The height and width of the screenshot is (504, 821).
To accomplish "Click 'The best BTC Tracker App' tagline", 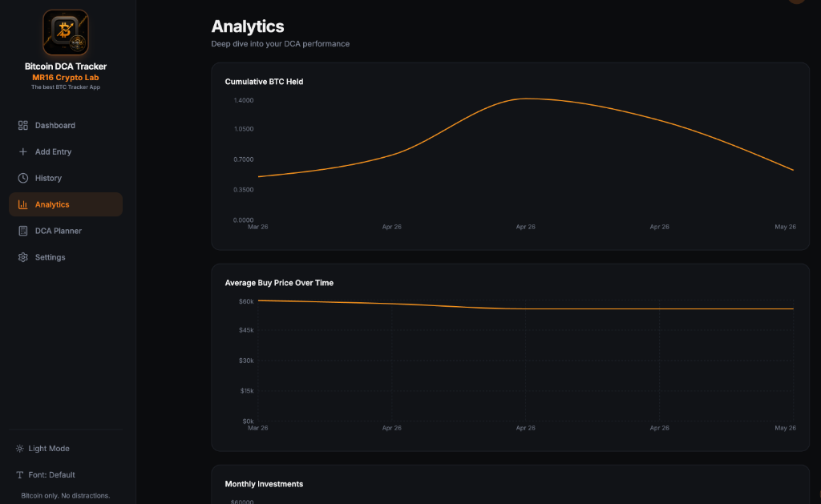I will tap(66, 87).
